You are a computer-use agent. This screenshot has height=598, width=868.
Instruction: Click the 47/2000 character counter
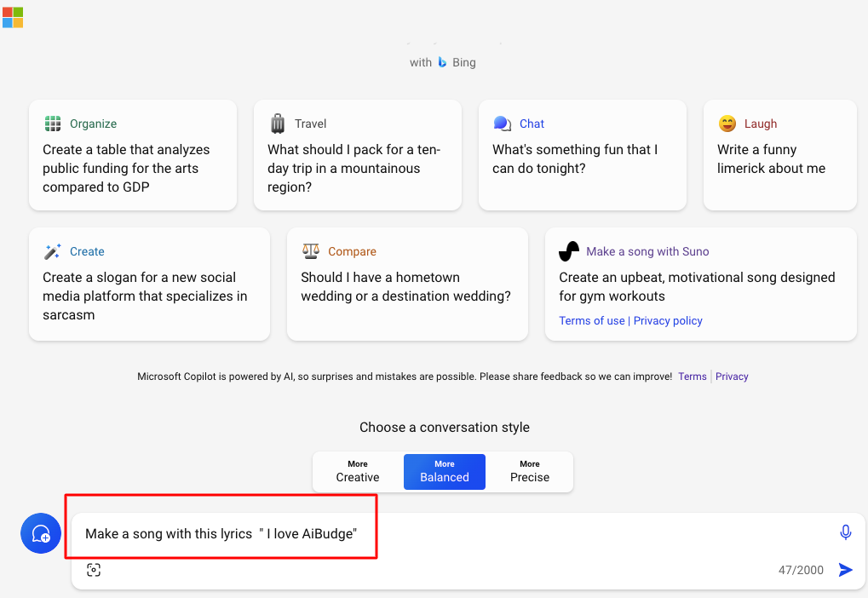(801, 570)
